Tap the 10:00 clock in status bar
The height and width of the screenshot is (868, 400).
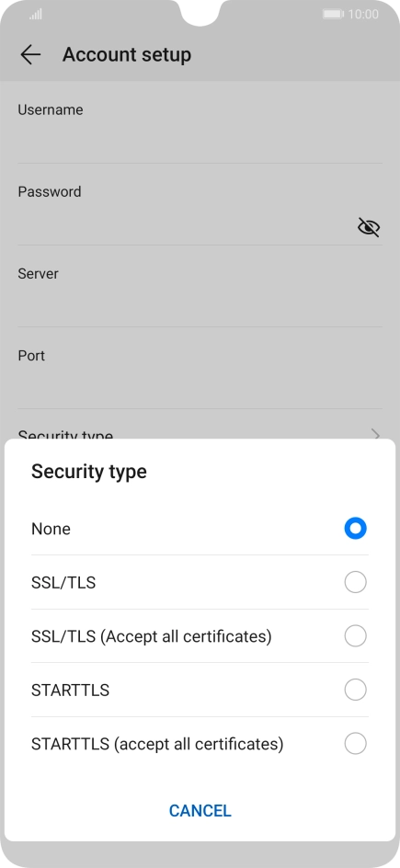pos(363,15)
